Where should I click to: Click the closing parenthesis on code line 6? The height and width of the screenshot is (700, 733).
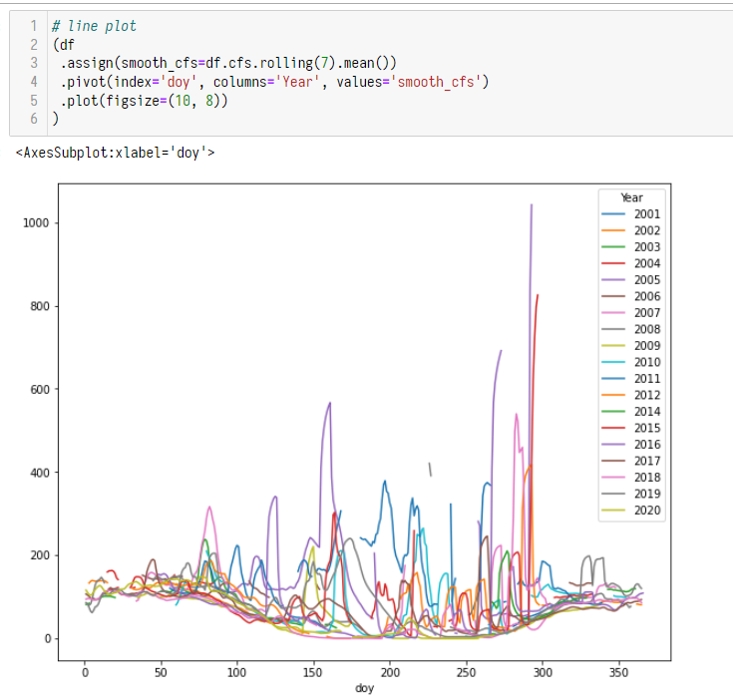[56, 119]
